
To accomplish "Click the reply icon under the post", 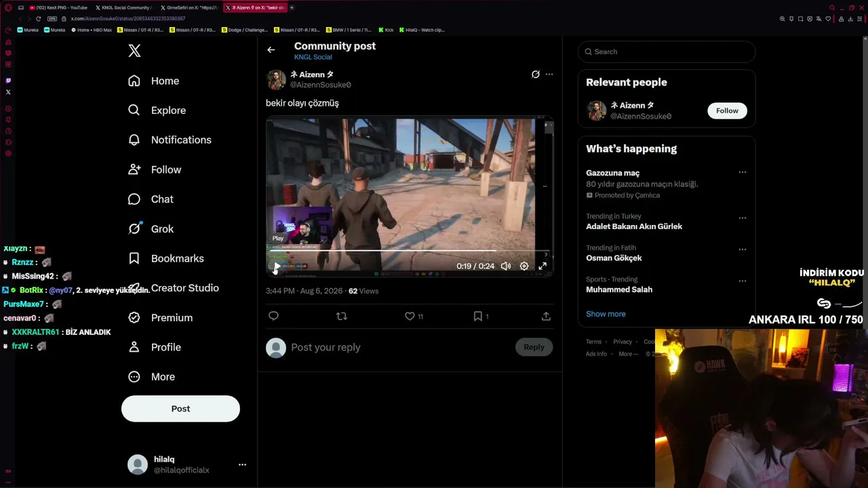I will (273, 316).
